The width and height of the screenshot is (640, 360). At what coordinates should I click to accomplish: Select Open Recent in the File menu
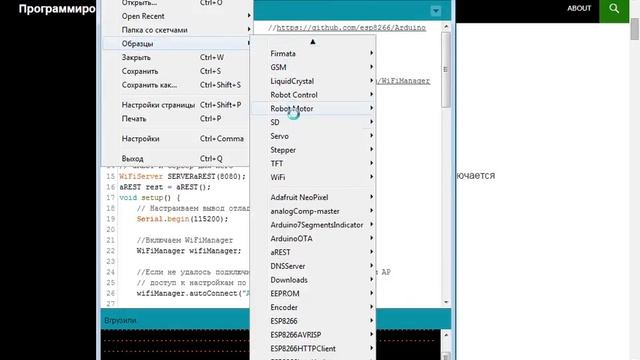(x=176, y=16)
